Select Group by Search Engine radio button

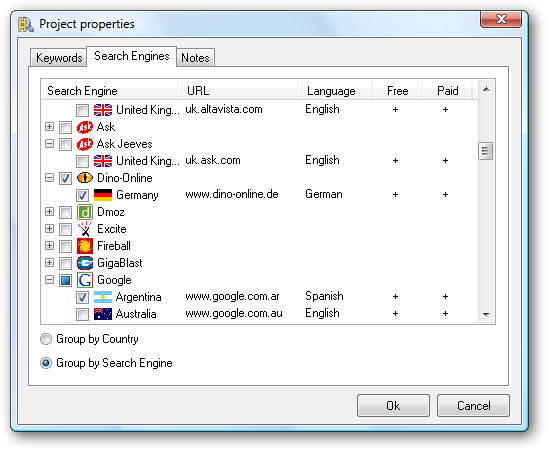tap(46, 363)
